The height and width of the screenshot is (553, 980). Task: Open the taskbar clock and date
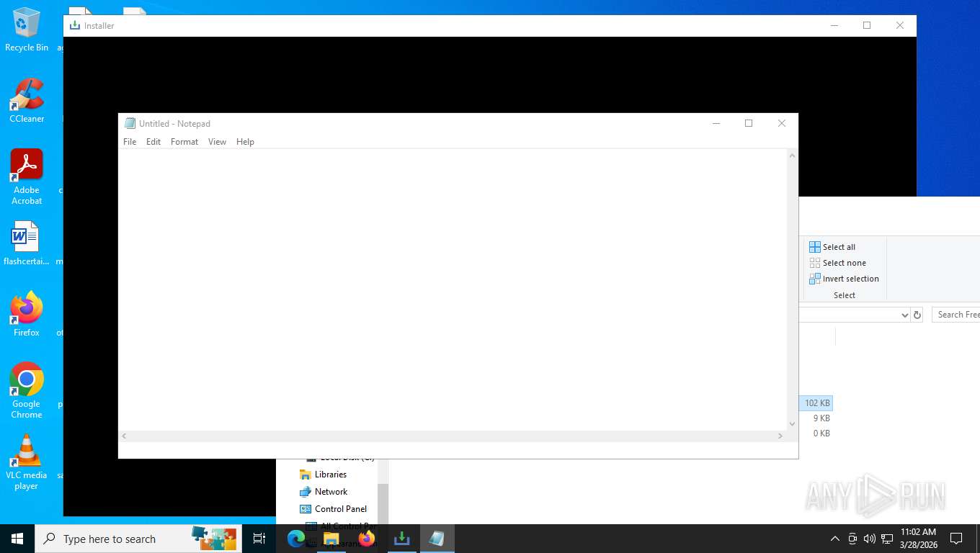click(918, 539)
